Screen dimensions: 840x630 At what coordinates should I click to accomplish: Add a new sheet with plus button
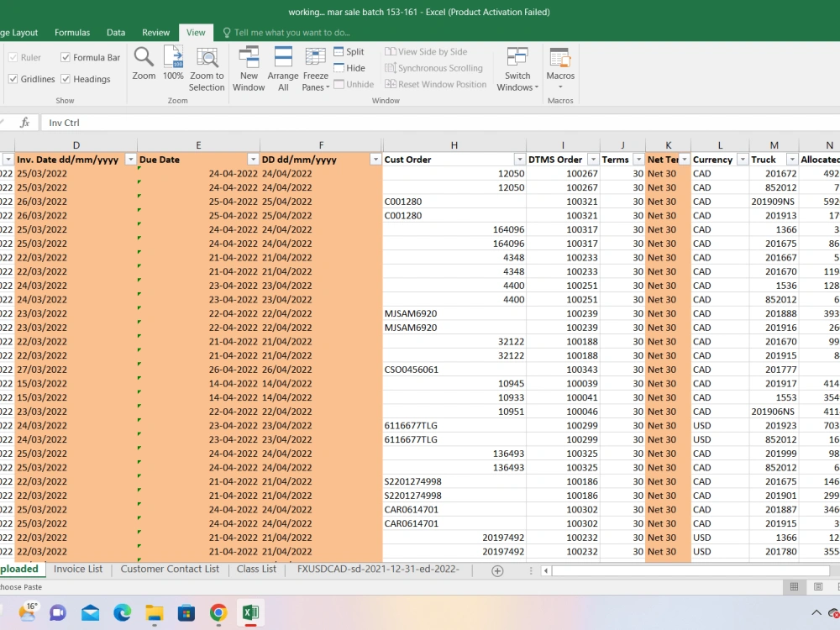pyautogui.click(x=497, y=571)
